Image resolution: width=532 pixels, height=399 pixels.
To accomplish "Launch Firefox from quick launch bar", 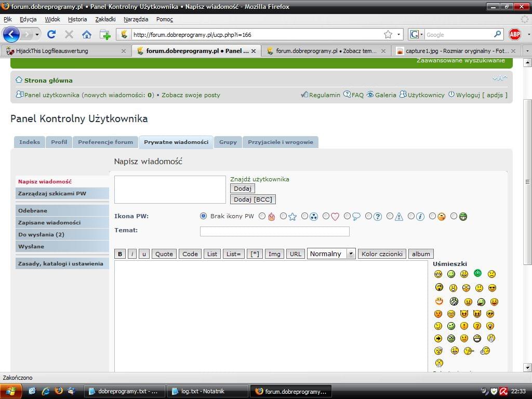I will [x=59, y=391].
